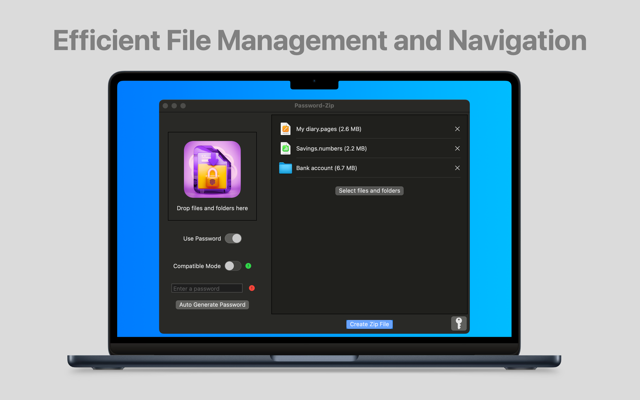
Task: Remove Savings.numbers from the list
Action: pos(457,149)
